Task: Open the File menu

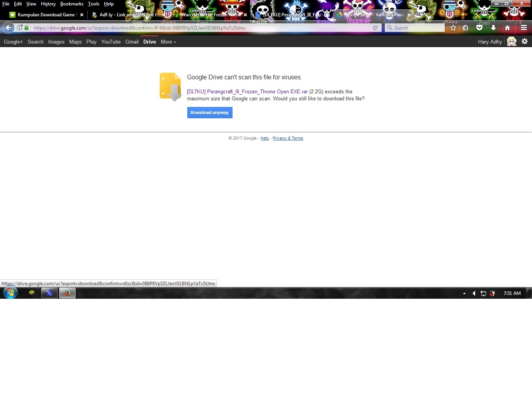Action: [x=6, y=4]
